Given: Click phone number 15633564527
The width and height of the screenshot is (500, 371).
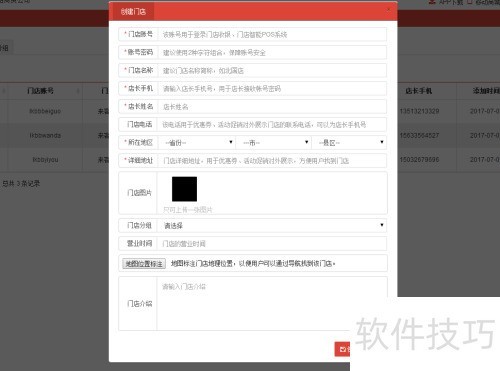Looking at the screenshot, I should [x=419, y=135].
